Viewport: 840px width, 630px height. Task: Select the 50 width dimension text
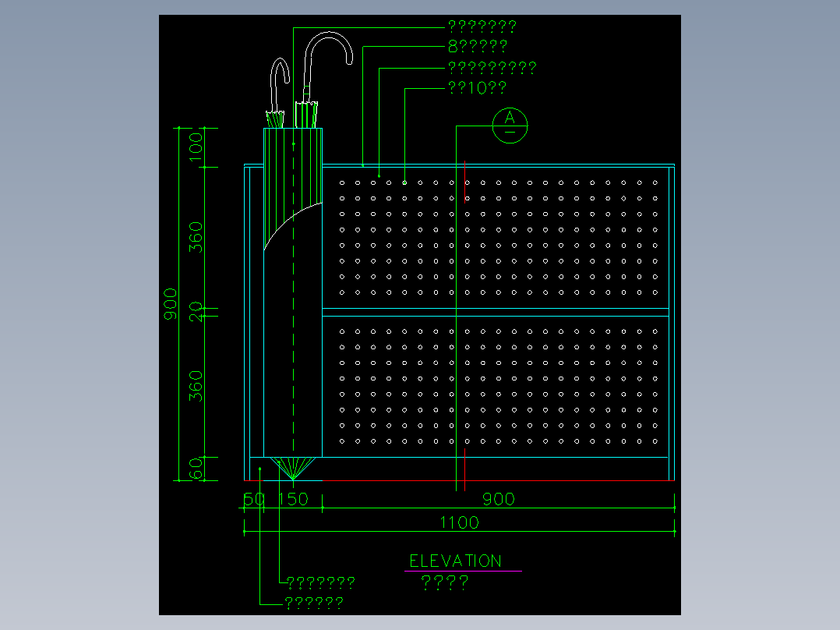(x=254, y=499)
